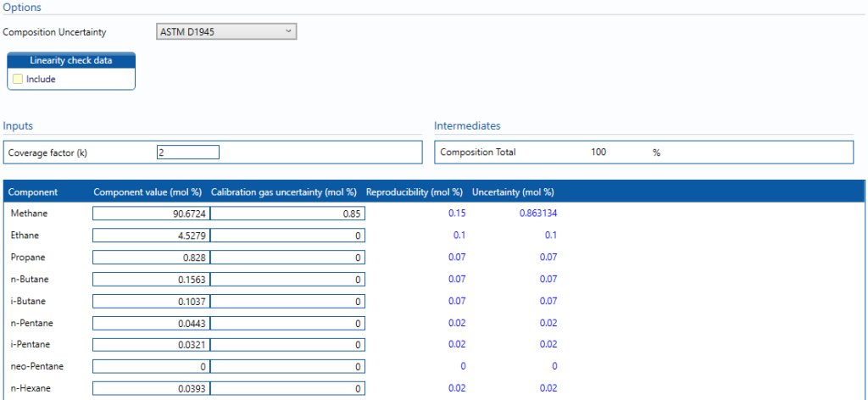Click the Coverage factor (k) input field

pyautogui.click(x=188, y=153)
